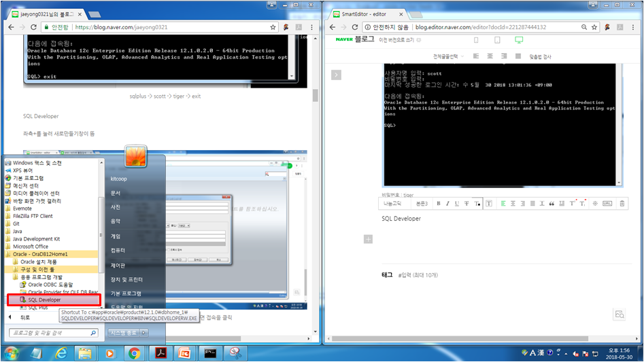Open the shutdown options arrow
Screen dimensions: 644x362
pos(144,333)
